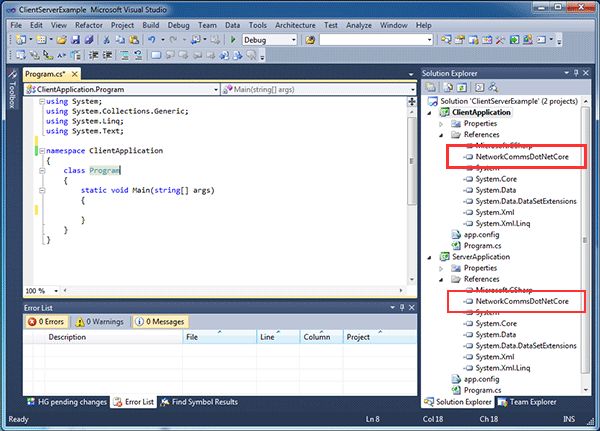Collapse the static void Main code block

pyautogui.click(x=42, y=190)
